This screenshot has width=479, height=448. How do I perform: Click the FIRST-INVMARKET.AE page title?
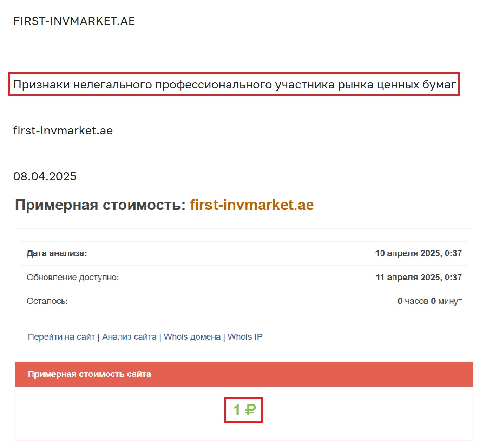(74, 21)
